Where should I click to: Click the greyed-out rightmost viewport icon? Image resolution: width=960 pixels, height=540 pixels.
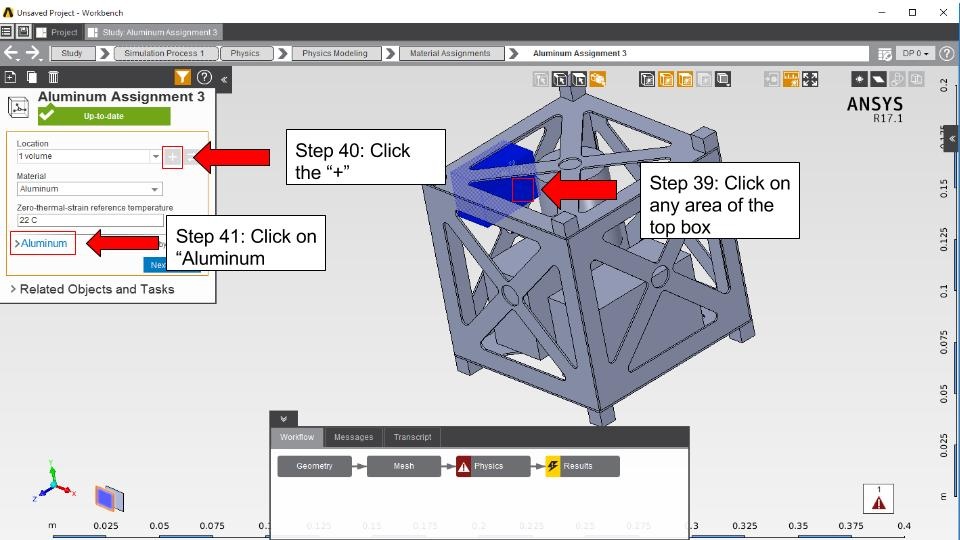(917, 79)
